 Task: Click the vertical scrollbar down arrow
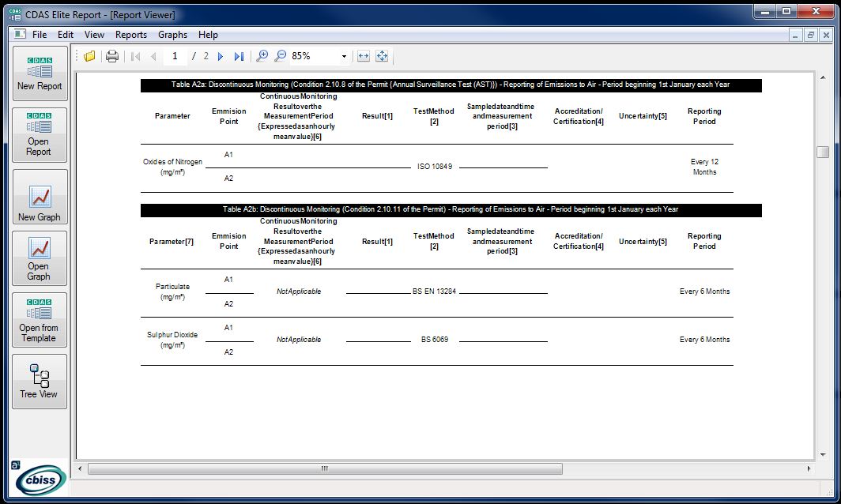(x=823, y=455)
